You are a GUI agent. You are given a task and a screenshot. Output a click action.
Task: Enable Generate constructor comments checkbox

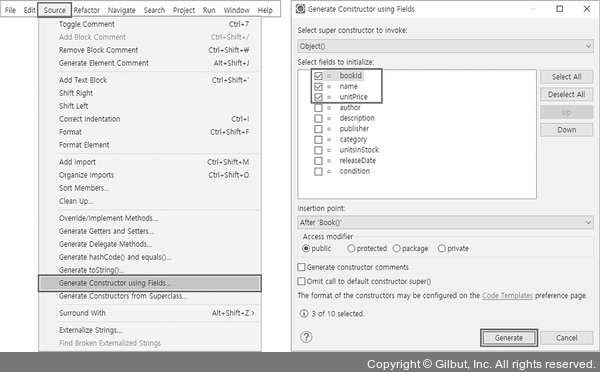pyautogui.click(x=302, y=267)
